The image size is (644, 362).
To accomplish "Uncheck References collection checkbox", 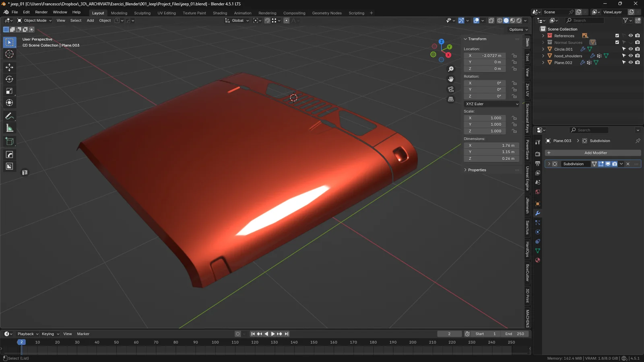I will click(x=617, y=36).
